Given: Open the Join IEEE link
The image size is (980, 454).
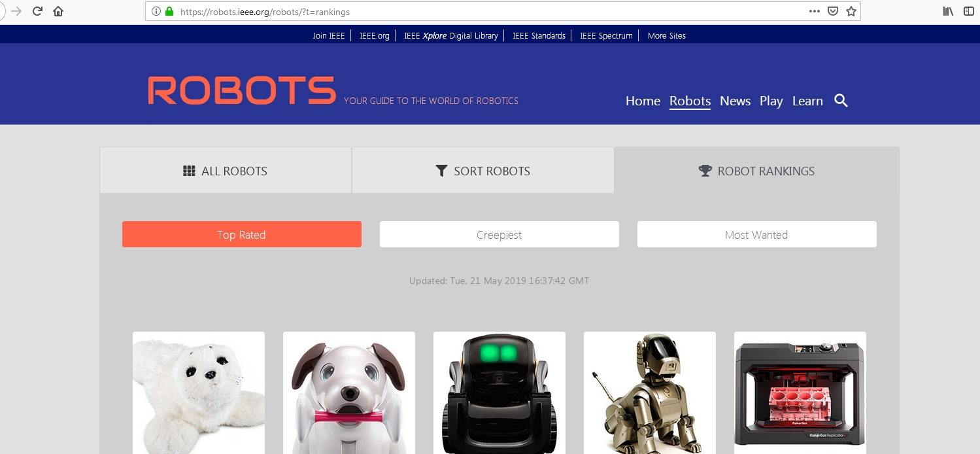Looking at the screenshot, I should pos(328,36).
